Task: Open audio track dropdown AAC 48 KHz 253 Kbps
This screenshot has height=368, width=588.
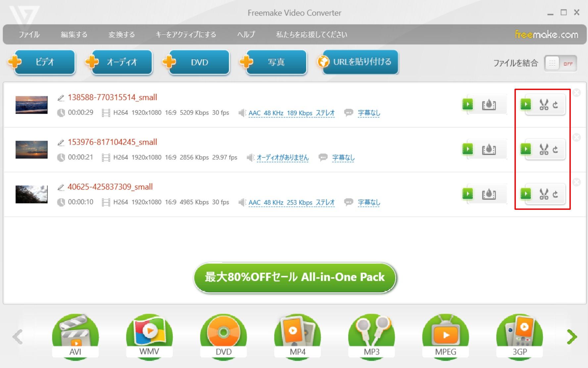Action: [291, 203]
